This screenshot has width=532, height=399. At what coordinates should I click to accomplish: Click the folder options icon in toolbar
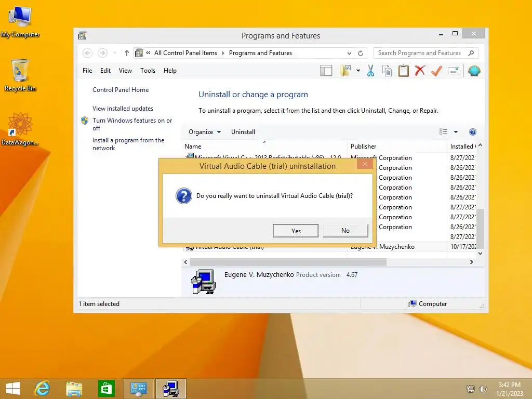[x=345, y=71]
